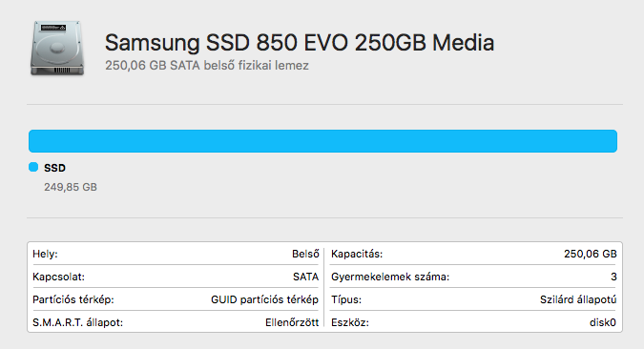Click the Partíciós térkép label
The height and width of the screenshot is (349, 644).
pyautogui.click(x=73, y=299)
